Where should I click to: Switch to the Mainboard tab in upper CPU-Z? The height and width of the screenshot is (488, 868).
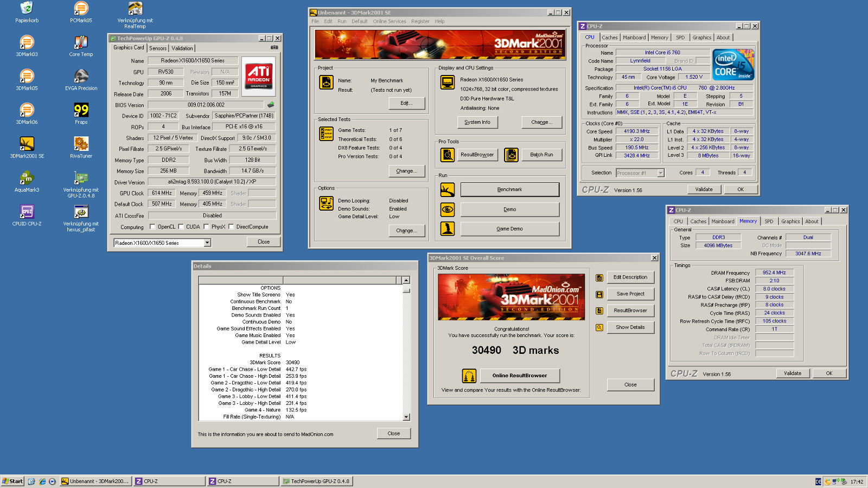coord(634,37)
